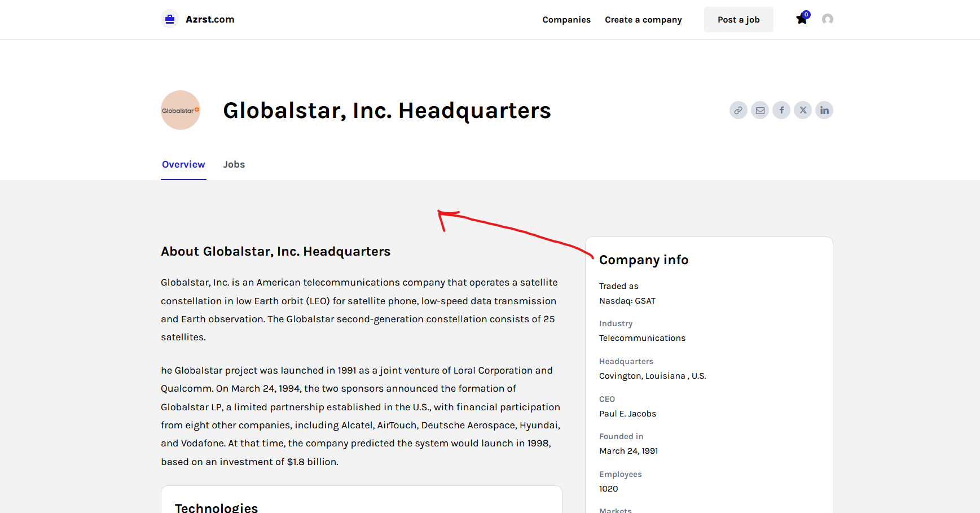
Task: Click the Headquarters label in Company info
Action: [x=626, y=361]
